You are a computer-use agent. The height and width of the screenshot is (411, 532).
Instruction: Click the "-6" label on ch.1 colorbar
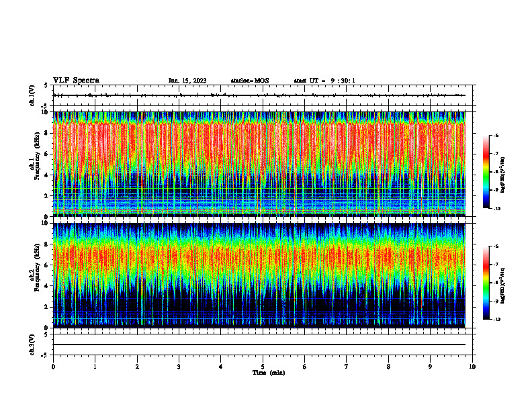click(x=496, y=136)
